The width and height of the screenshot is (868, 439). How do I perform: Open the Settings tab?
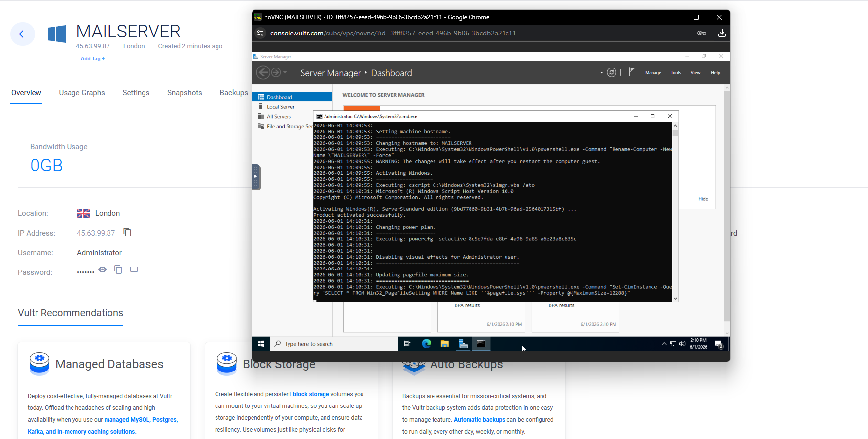click(136, 93)
